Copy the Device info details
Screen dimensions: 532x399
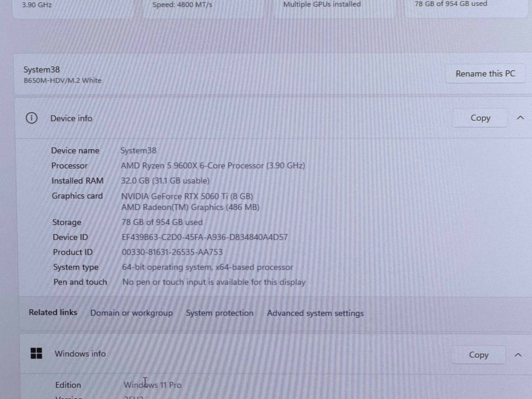(480, 118)
